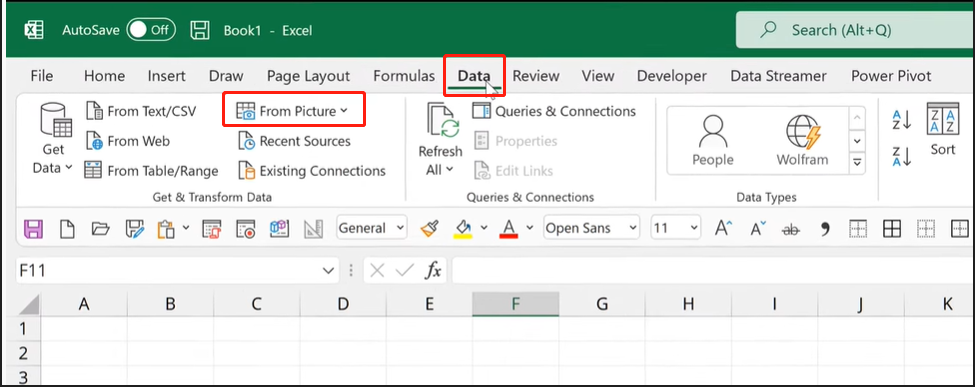Screen dimensions: 975x387
Task: Sort A to Z ascending
Action: (x=901, y=119)
